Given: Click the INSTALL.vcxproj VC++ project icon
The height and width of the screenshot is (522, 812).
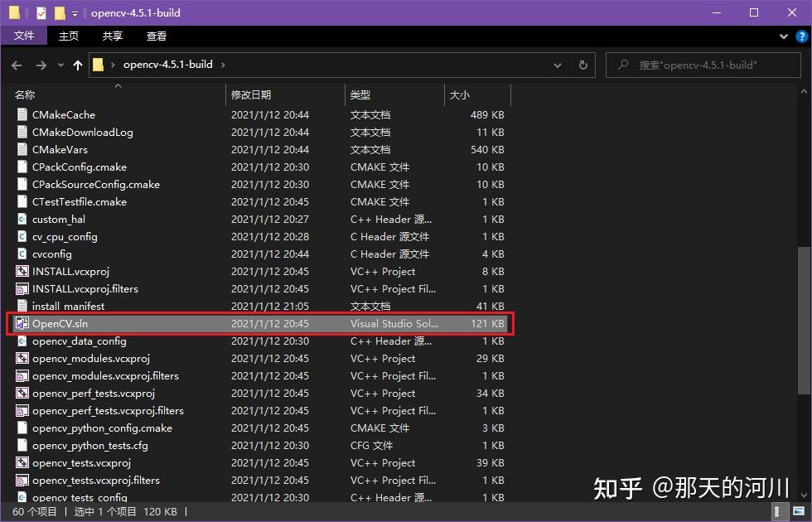Looking at the screenshot, I should (x=21, y=271).
